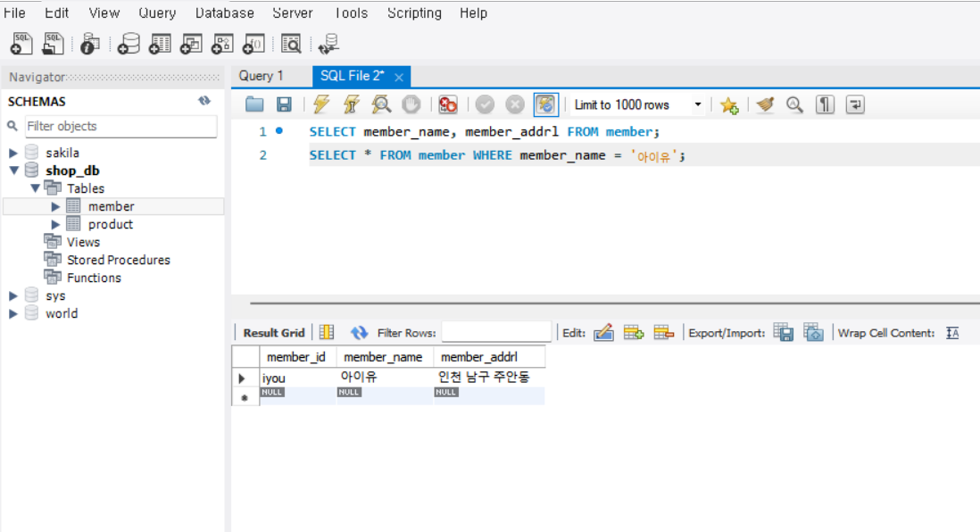This screenshot has width=980, height=532.
Task: Expand the world schema
Action: pos(13,314)
